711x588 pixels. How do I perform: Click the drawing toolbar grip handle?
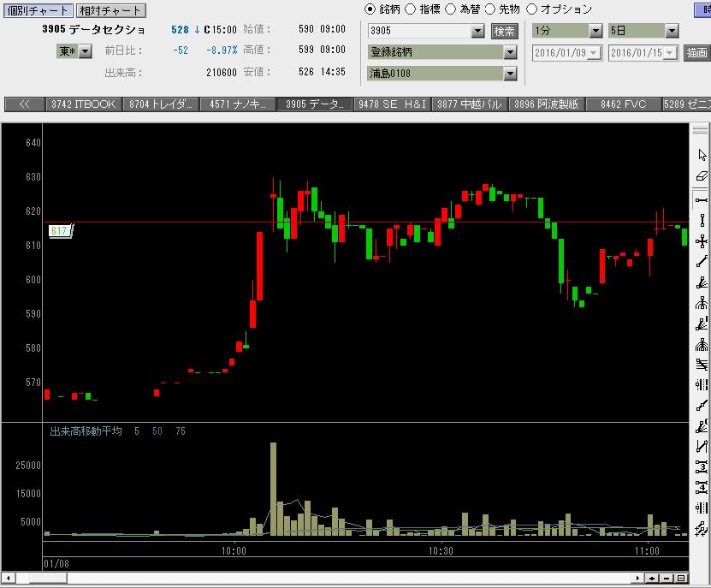pyautogui.click(x=700, y=129)
